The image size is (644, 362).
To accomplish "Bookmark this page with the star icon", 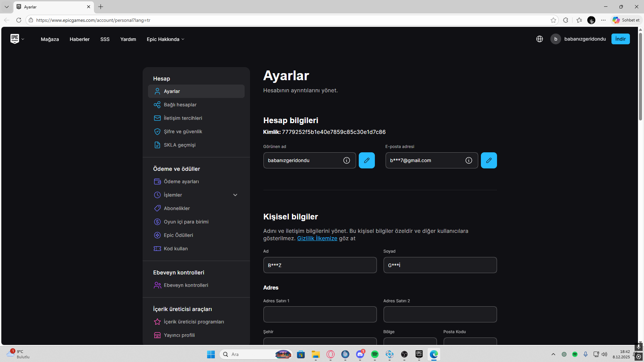I will coord(553,20).
